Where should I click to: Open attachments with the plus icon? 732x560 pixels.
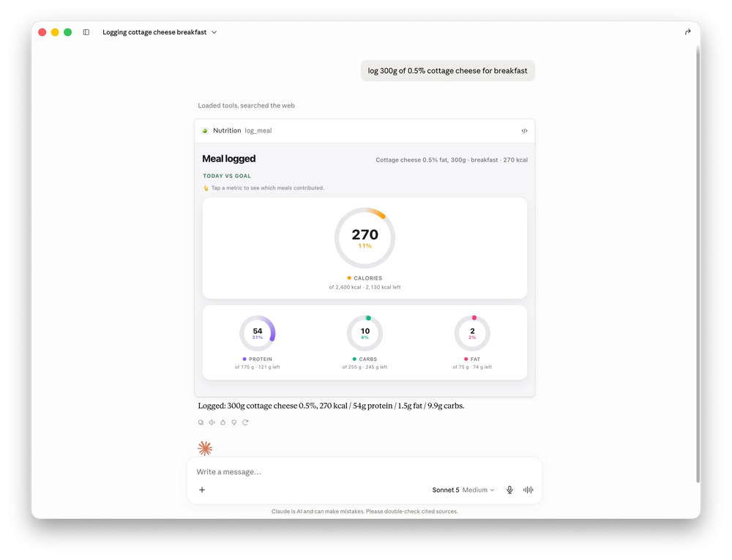pos(202,490)
